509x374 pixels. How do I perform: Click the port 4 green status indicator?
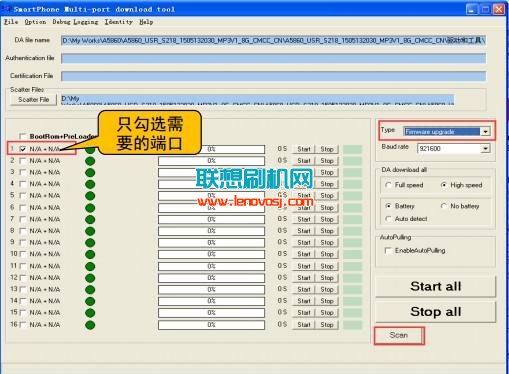(90, 184)
